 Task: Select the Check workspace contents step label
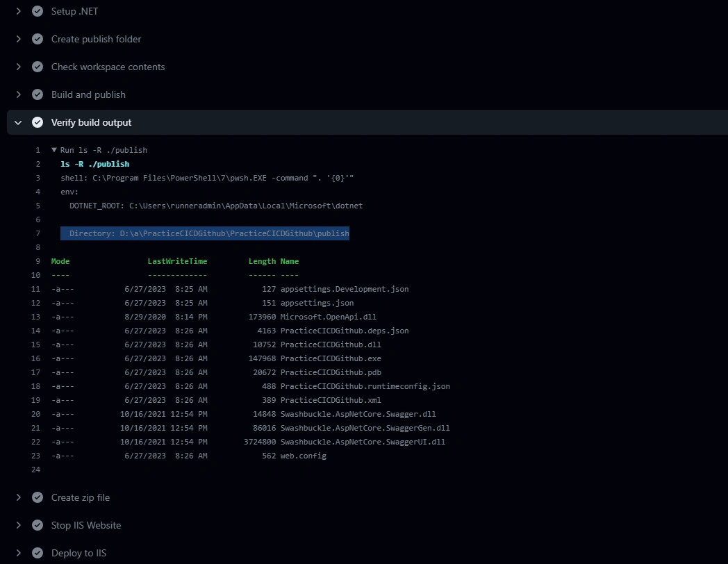click(x=108, y=67)
